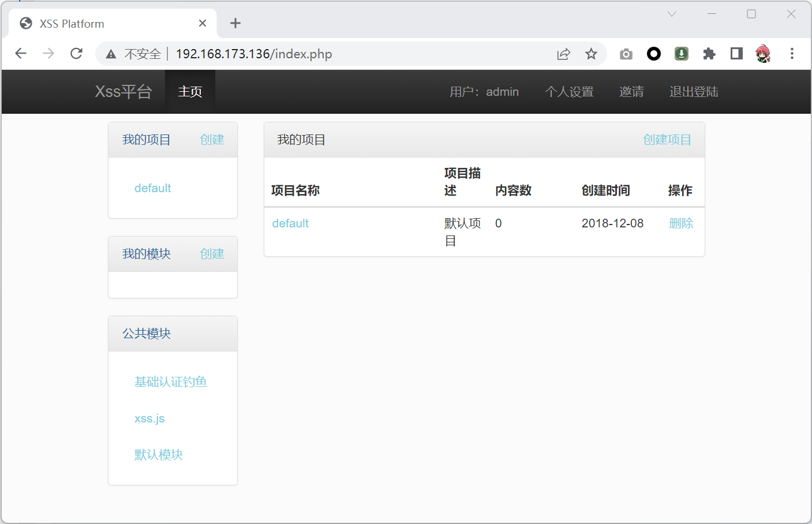The height and width of the screenshot is (524, 812).
Task: Expand the tab search chevron
Action: pyautogui.click(x=672, y=14)
